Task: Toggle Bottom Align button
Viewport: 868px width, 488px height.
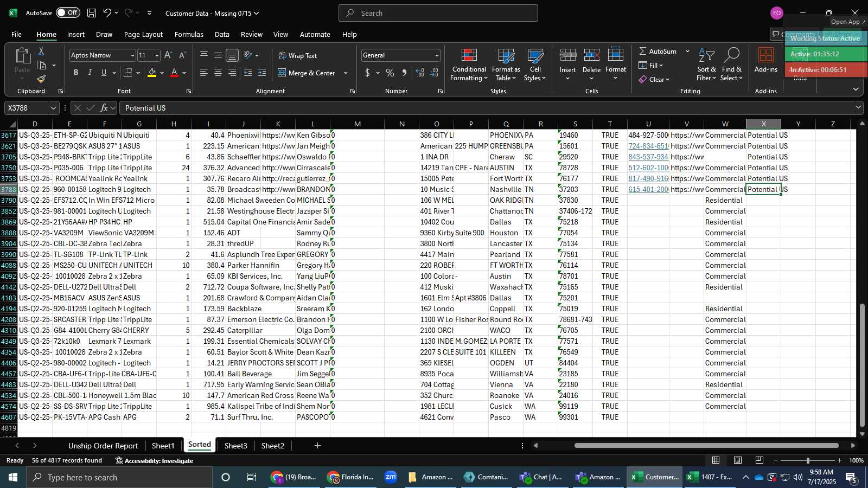Action: point(232,55)
